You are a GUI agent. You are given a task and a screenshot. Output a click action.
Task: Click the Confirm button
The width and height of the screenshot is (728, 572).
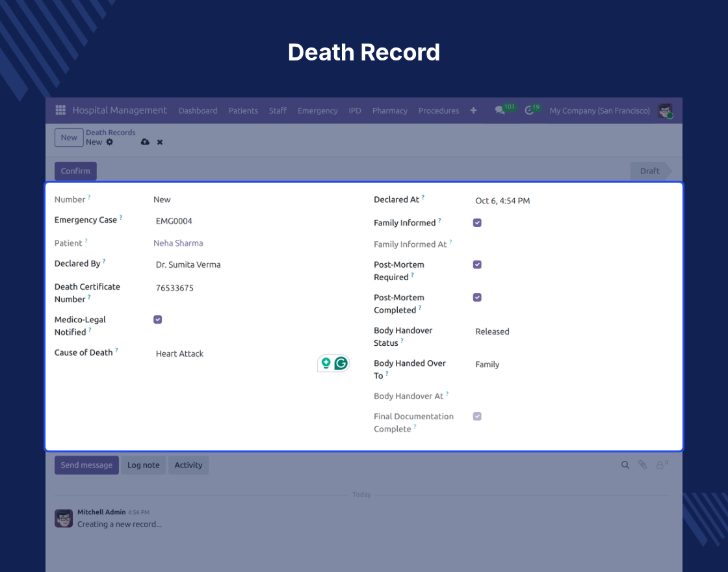pyautogui.click(x=75, y=171)
